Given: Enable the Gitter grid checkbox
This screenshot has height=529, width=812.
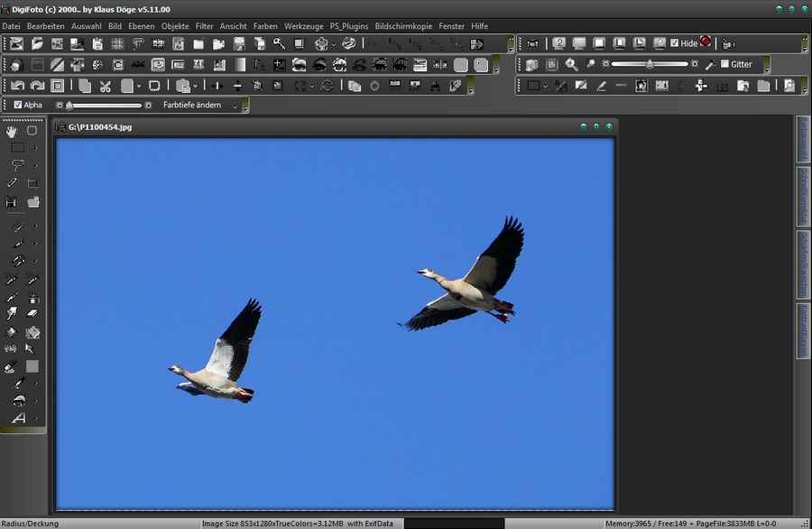Looking at the screenshot, I should pyautogui.click(x=724, y=65).
